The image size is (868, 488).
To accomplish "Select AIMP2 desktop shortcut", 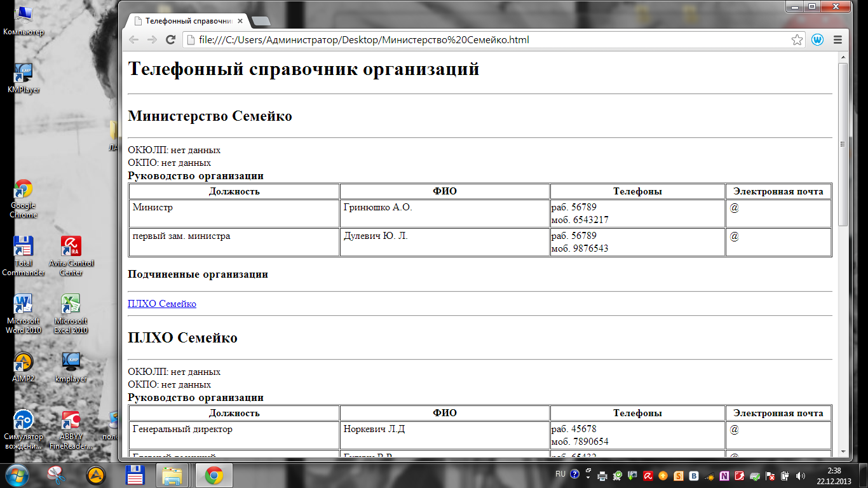I will (24, 367).
